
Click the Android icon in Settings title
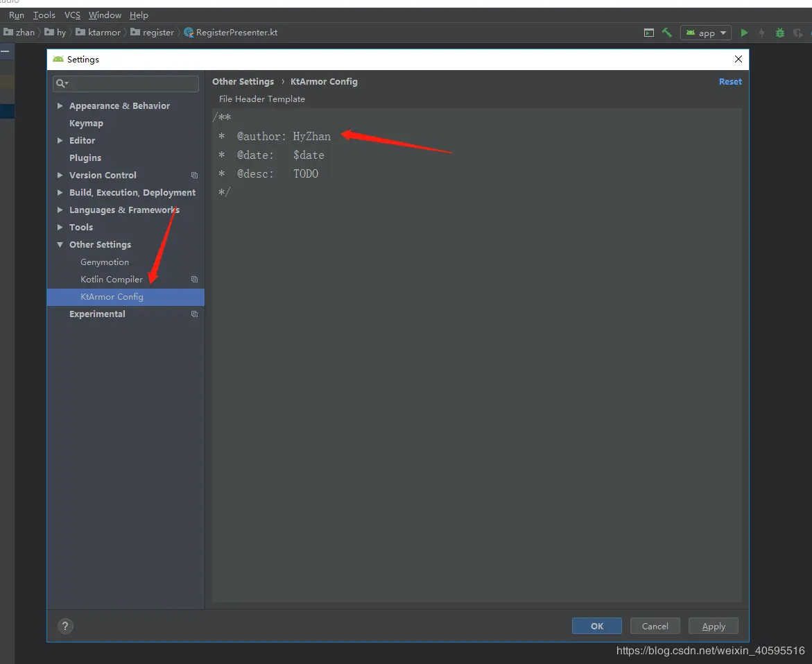pos(58,59)
